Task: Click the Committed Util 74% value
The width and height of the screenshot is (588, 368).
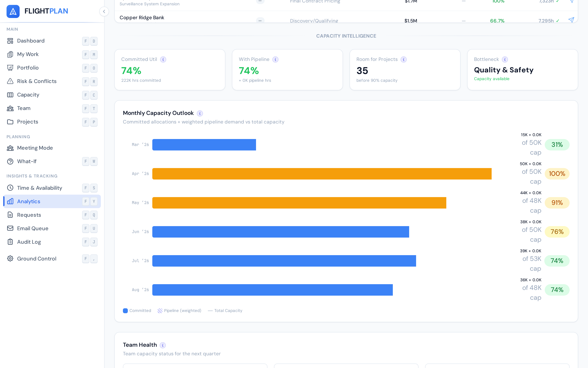Action: (x=131, y=71)
